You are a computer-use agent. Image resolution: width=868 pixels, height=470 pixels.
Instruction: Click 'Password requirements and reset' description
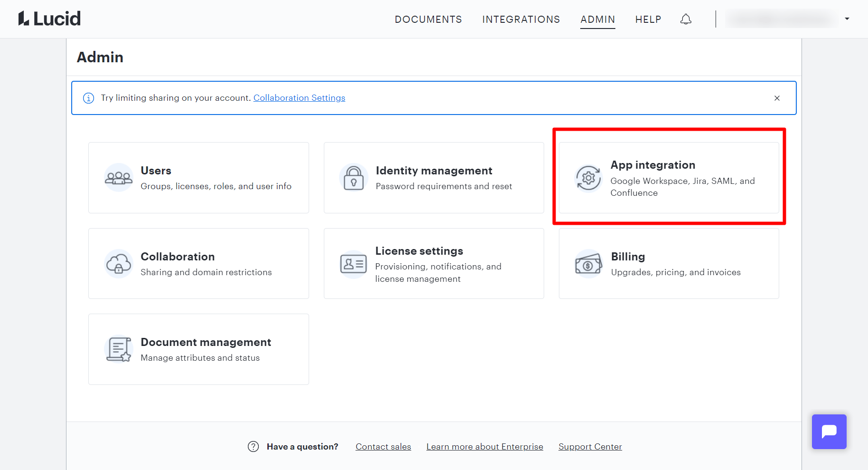(x=444, y=186)
